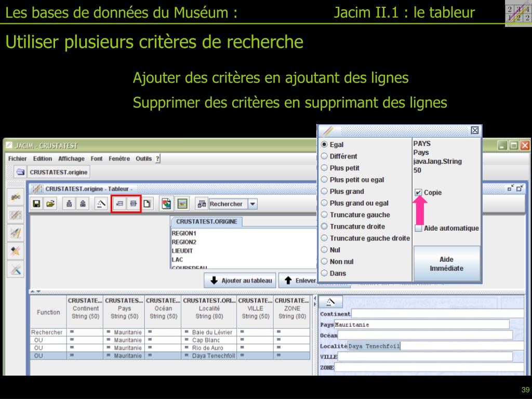Open the Outils menu
Image resolution: width=532 pixels, height=399 pixels.
coord(143,158)
